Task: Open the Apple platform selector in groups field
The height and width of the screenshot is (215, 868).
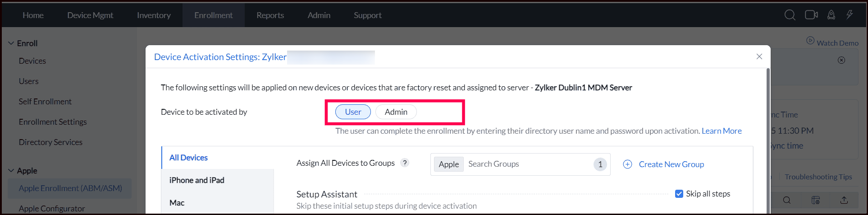Action: pyautogui.click(x=448, y=164)
